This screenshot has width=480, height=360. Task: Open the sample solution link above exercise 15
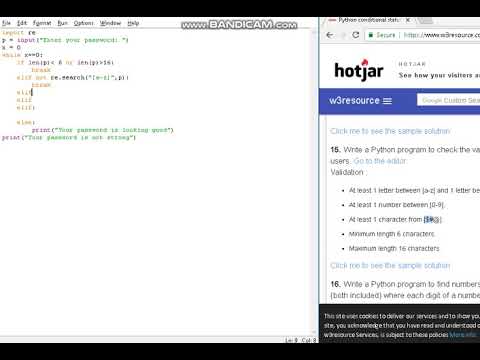390,131
